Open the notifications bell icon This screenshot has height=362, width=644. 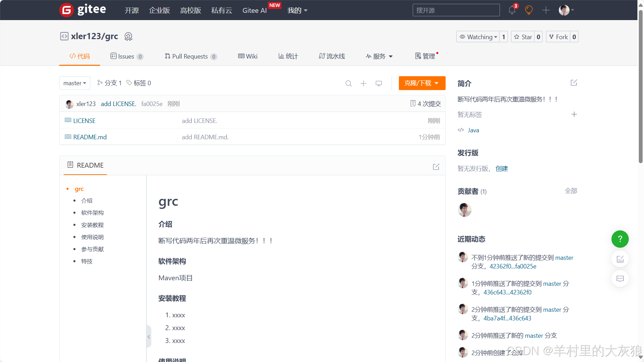512,10
